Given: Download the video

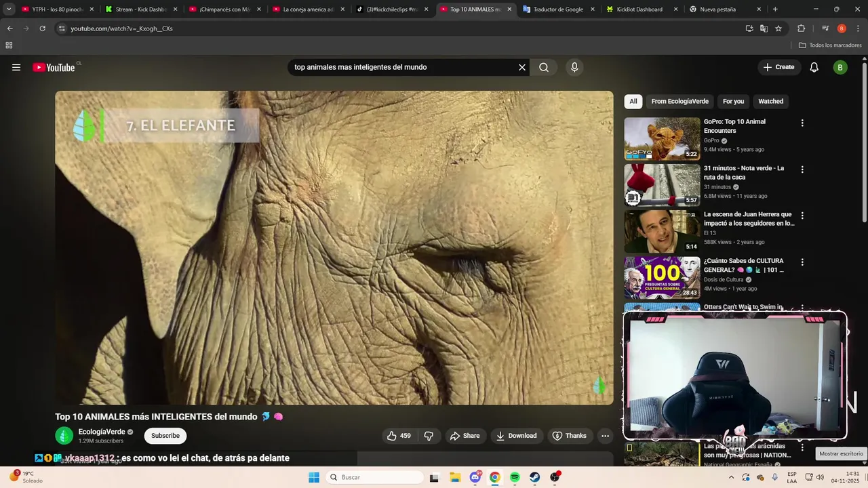Looking at the screenshot, I should point(516,436).
